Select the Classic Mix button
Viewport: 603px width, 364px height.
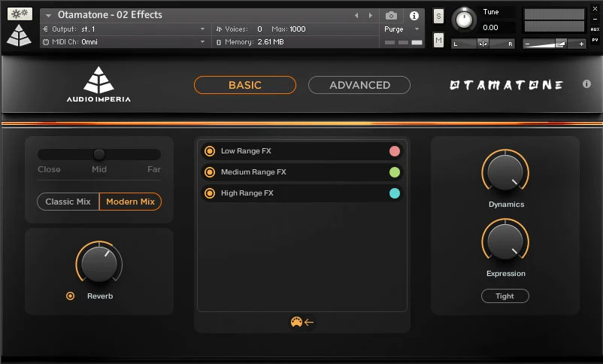68,202
